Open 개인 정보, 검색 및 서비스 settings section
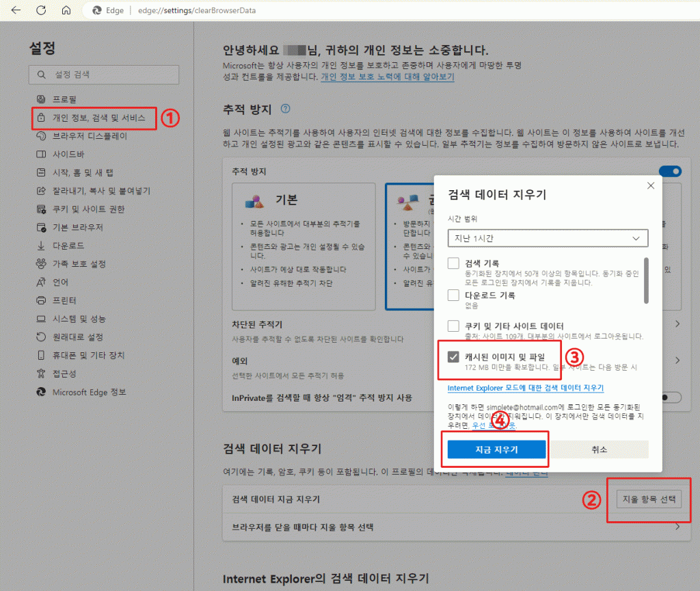This screenshot has width=700, height=591. tap(99, 118)
